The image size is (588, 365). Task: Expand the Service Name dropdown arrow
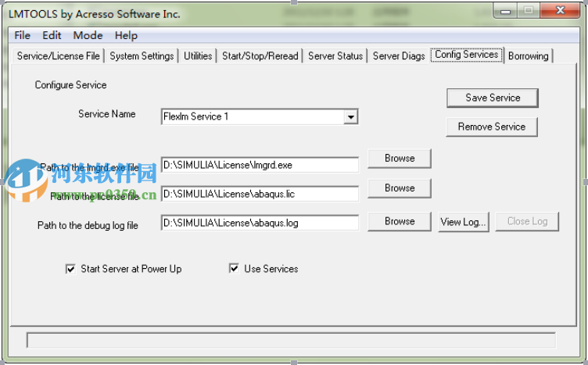(x=350, y=117)
